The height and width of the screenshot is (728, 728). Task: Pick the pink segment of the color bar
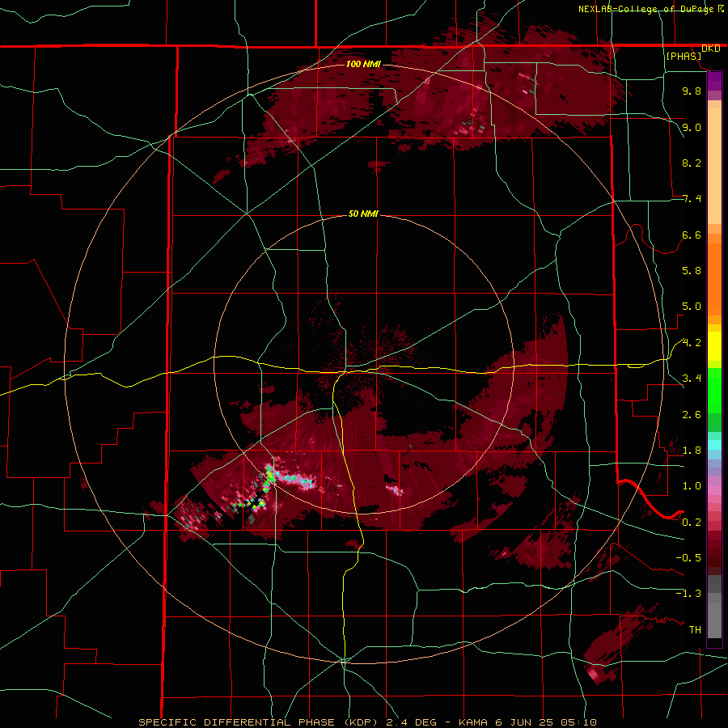coord(714,490)
